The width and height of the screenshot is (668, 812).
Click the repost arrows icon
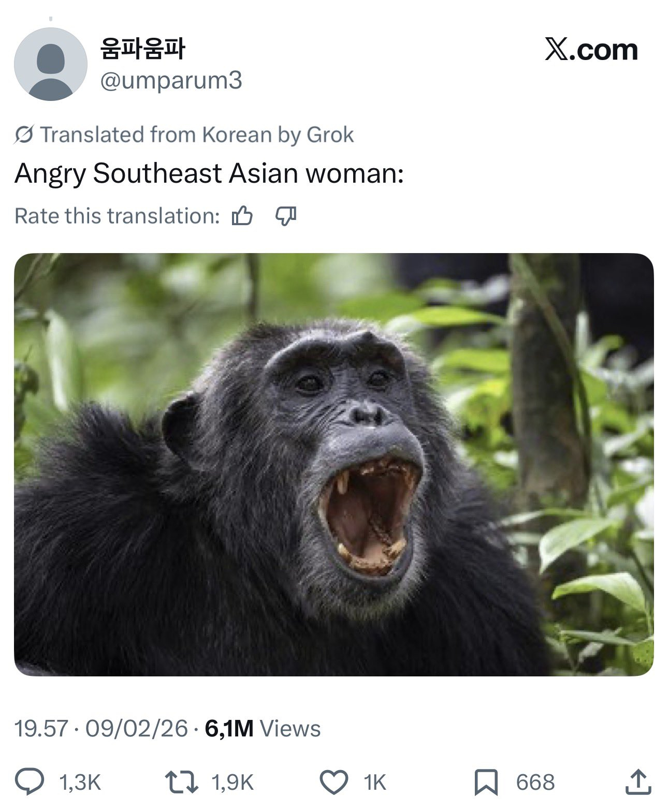tap(181, 781)
